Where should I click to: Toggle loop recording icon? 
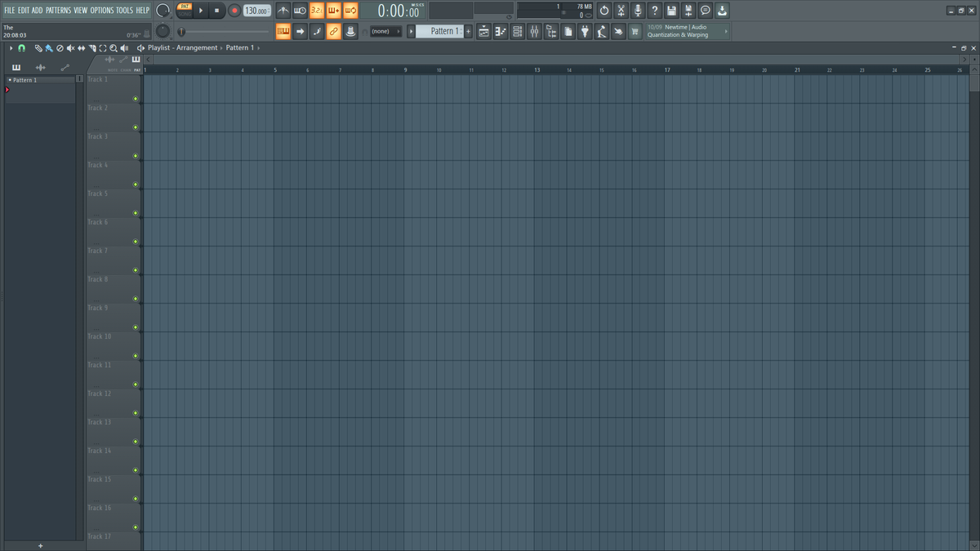(350, 11)
